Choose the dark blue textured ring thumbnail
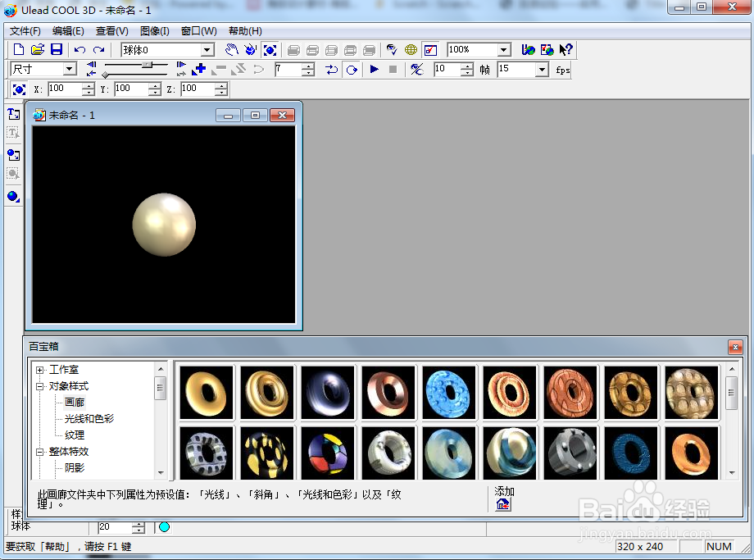The height and width of the screenshot is (560, 754). [x=630, y=453]
